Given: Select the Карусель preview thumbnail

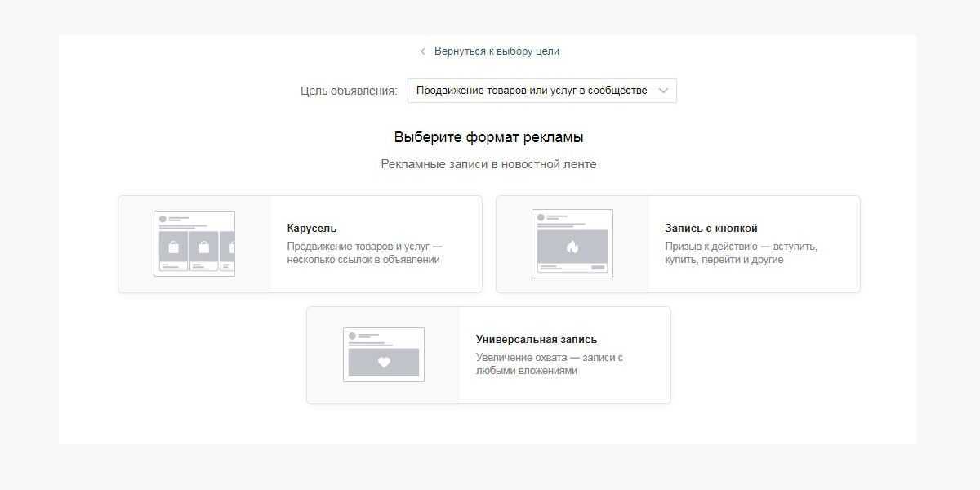Looking at the screenshot, I should click(x=194, y=243).
